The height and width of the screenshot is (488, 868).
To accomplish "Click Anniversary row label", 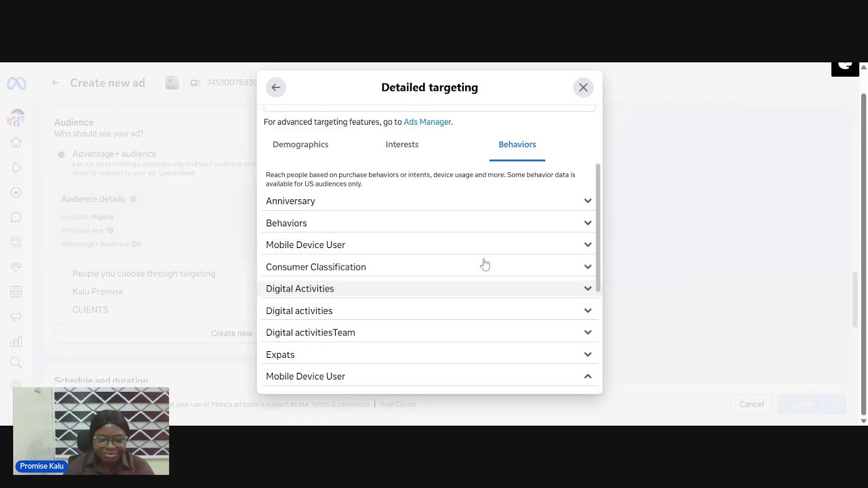I will coord(290,201).
